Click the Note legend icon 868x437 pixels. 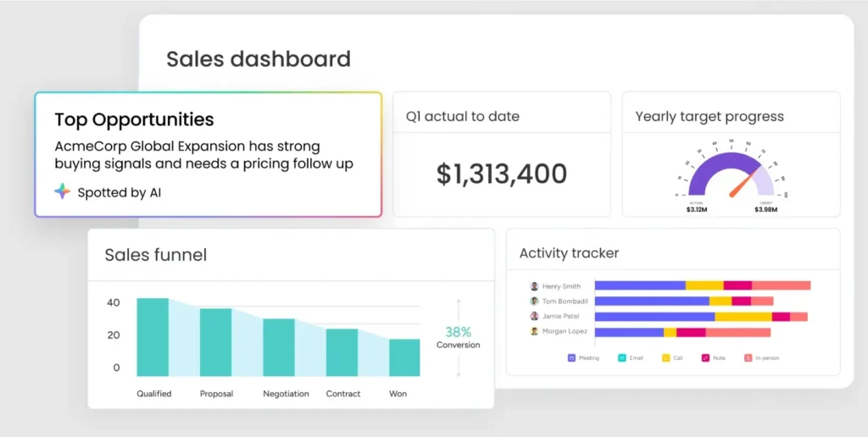pyautogui.click(x=706, y=358)
